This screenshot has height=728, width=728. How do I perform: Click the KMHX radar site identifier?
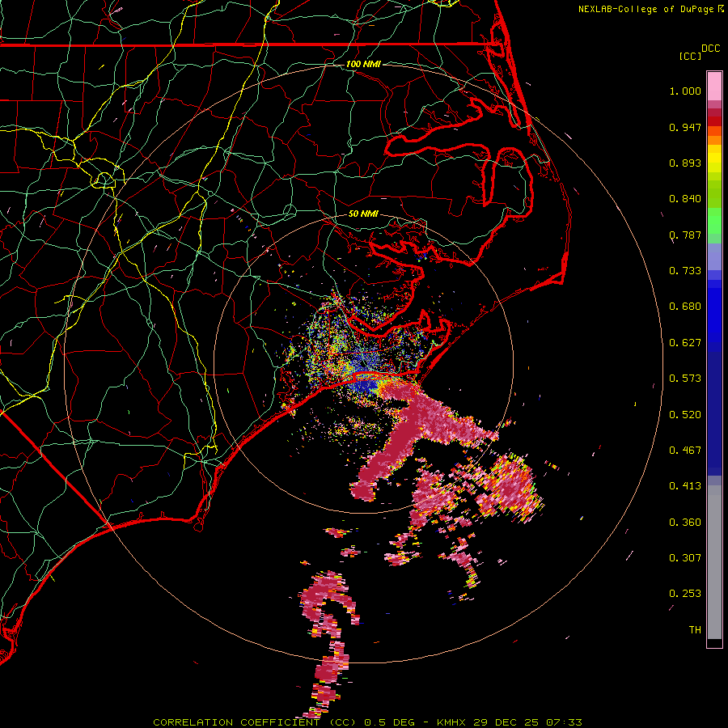pyautogui.click(x=451, y=722)
